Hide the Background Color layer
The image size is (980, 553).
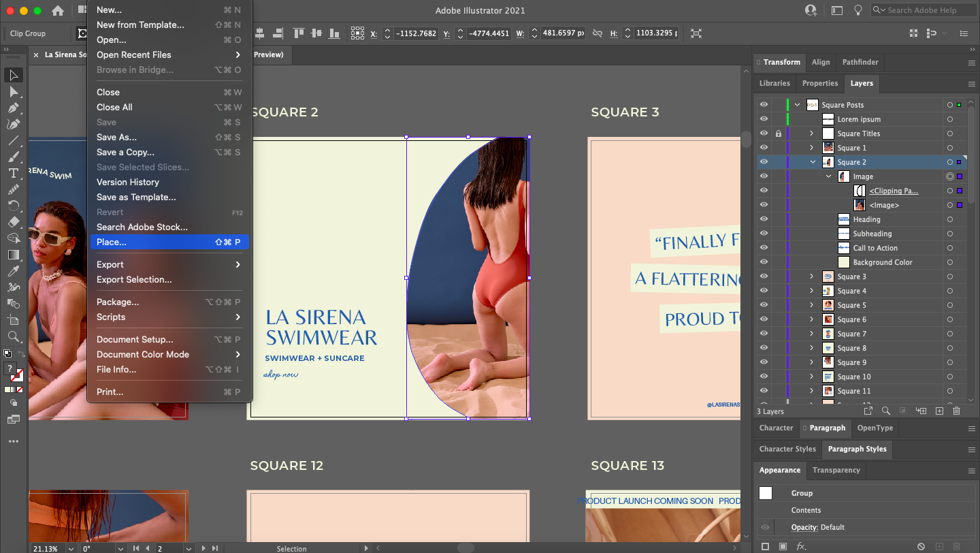tap(764, 262)
